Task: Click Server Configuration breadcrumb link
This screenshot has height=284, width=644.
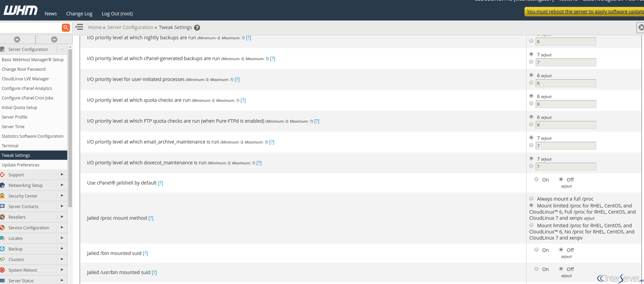Action: click(x=130, y=27)
